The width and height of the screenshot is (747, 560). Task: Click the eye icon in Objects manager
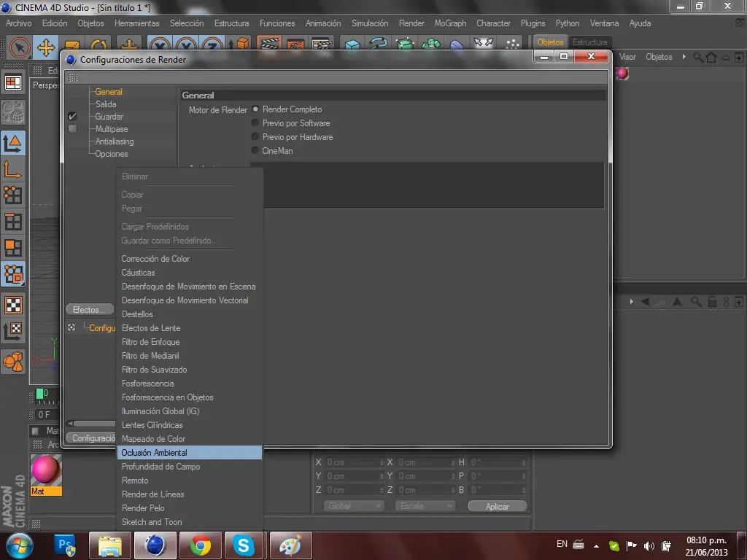pos(725,58)
